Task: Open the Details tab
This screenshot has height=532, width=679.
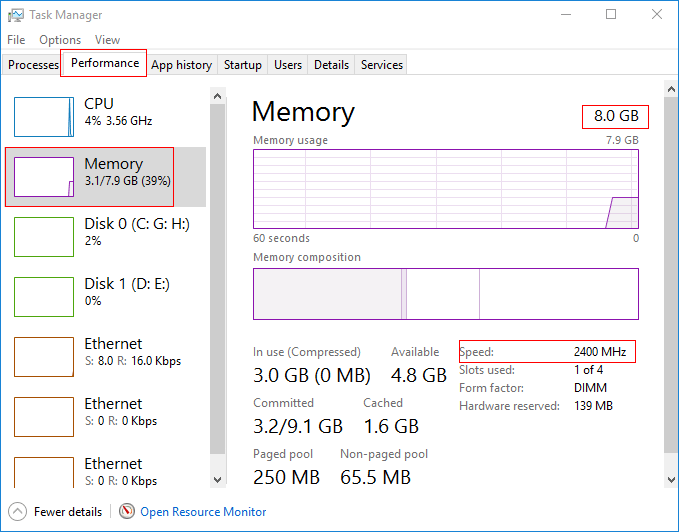Action: coord(331,64)
